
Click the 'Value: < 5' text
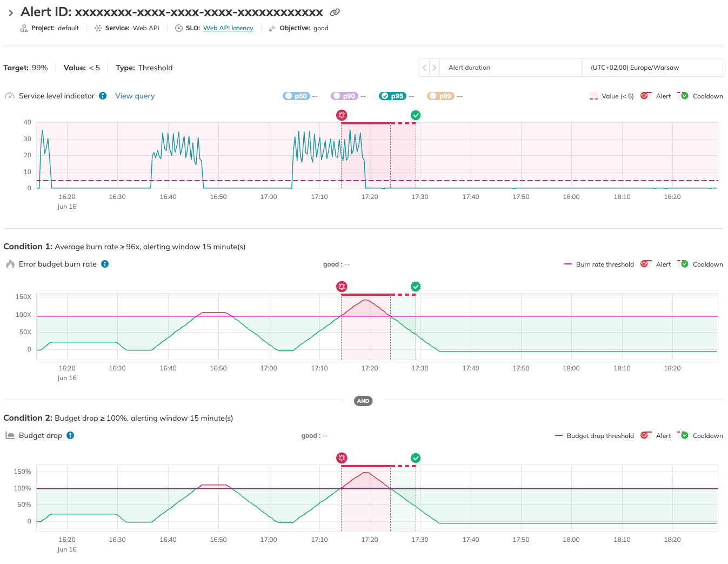pos(82,68)
